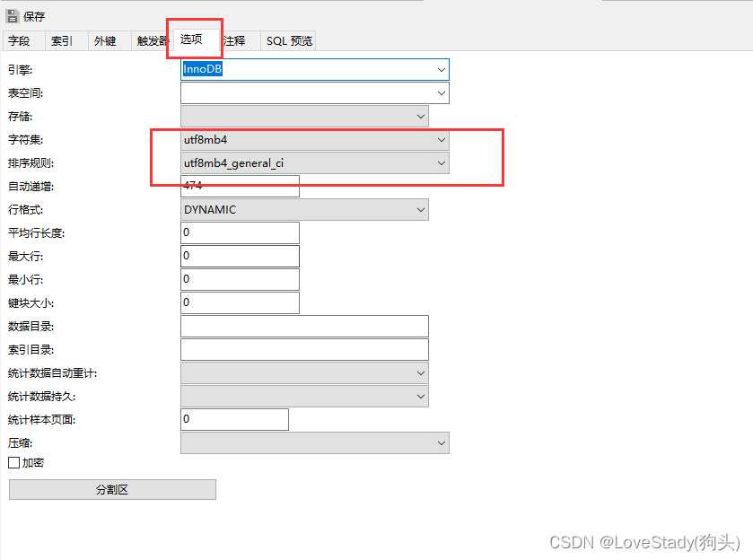The height and width of the screenshot is (560, 753).
Task: Enable the 加密 encryption checkbox
Action: 14,462
